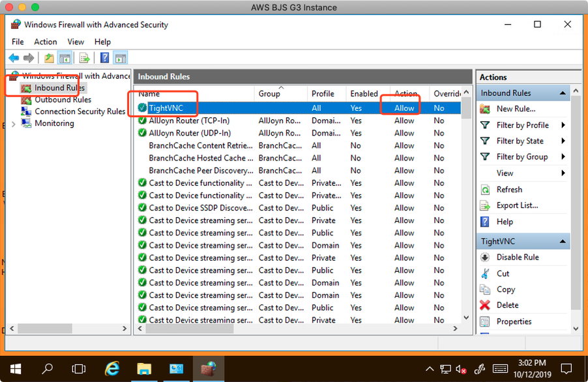Select Outbound Rules in the tree

63,100
